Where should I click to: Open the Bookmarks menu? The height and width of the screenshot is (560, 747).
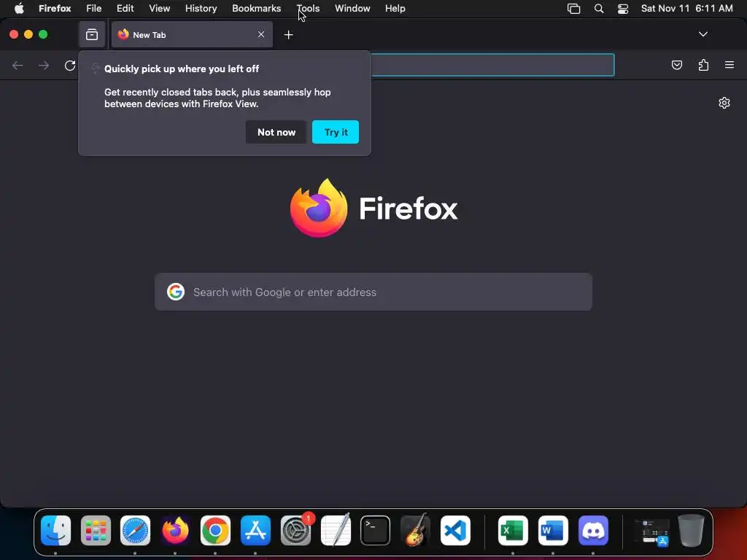point(256,8)
